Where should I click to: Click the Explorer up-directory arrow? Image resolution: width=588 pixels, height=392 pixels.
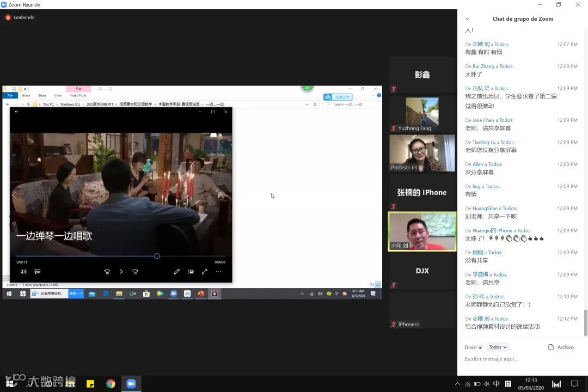(x=28, y=105)
